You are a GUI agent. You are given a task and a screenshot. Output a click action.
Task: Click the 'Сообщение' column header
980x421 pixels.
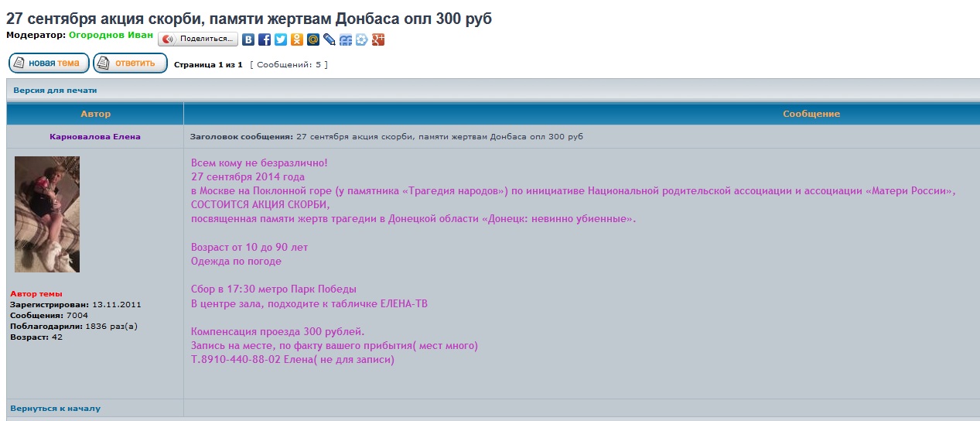click(811, 114)
